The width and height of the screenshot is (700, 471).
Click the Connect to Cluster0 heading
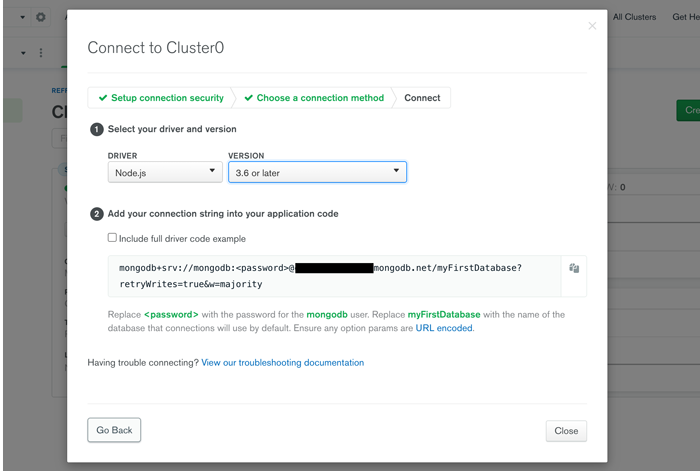tap(156, 48)
